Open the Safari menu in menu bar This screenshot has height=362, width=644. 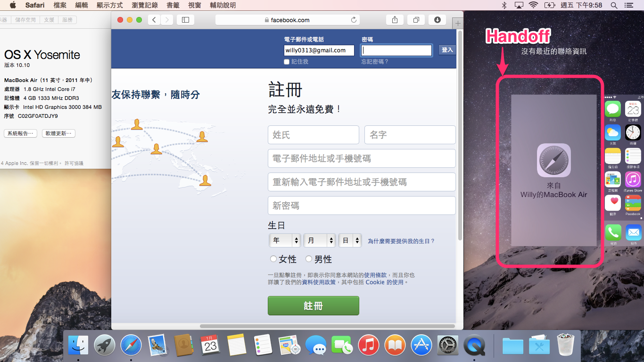click(35, 5)
